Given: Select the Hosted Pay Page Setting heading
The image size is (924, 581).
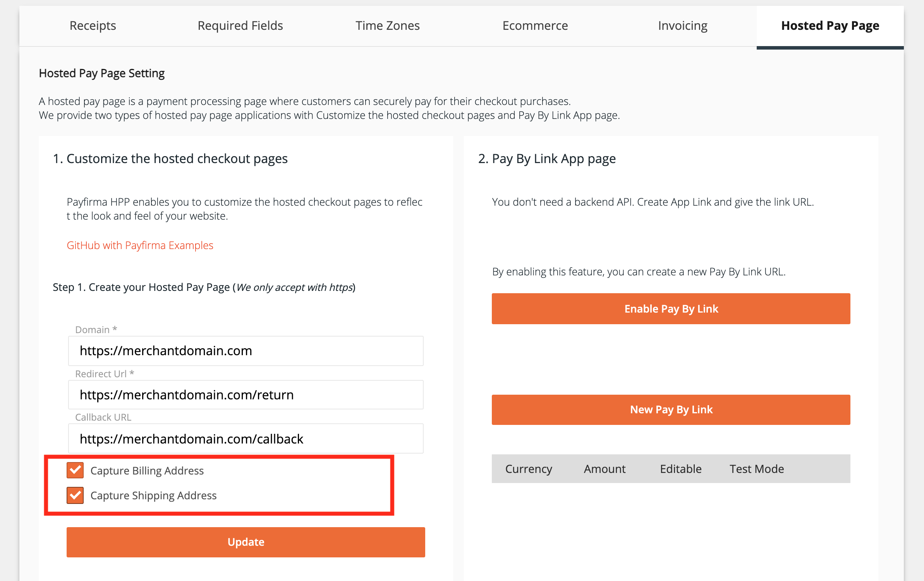Looking at the screenshot, I should [101, 73].
